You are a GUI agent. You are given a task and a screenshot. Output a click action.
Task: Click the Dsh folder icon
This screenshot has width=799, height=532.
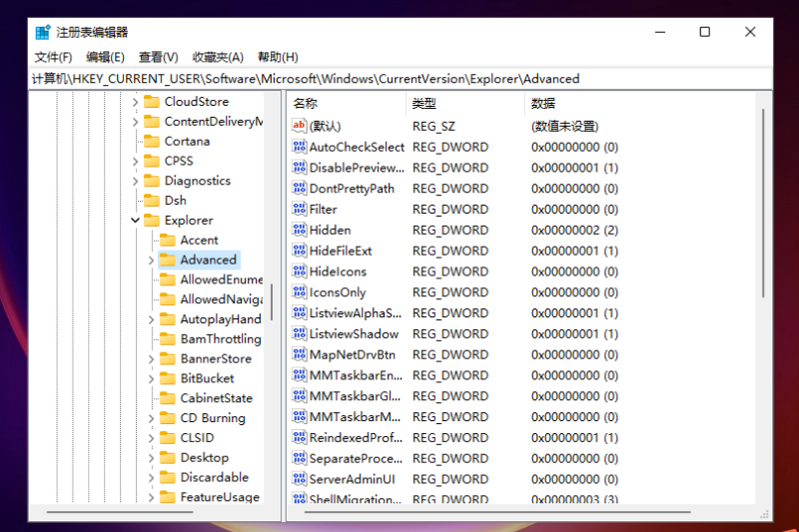coord(152,200)
